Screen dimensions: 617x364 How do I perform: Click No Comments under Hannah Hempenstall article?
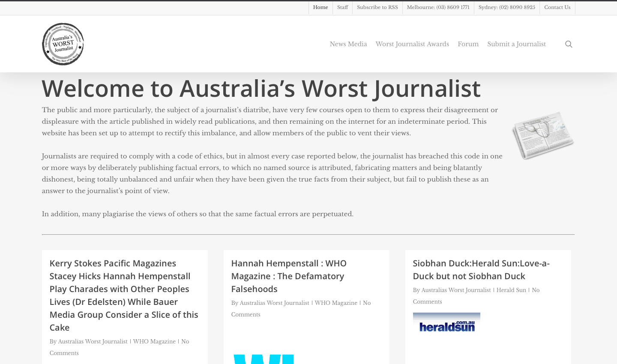click(301, 309)
